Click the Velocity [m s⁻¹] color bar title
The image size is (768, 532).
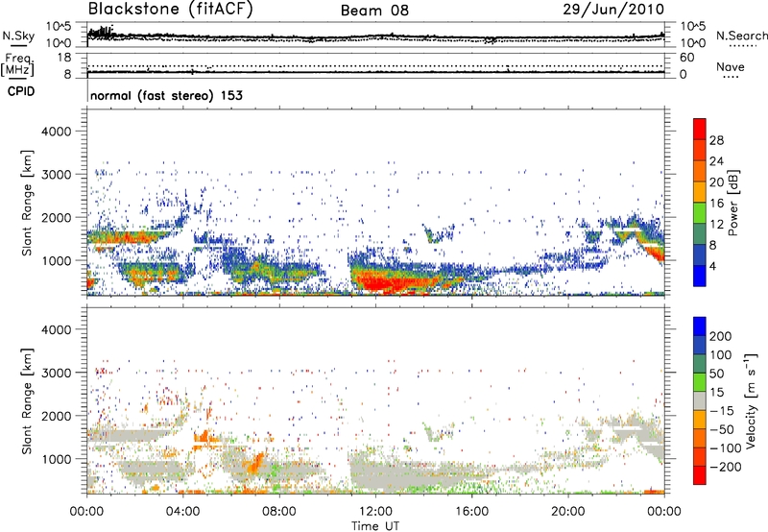pyautogui.click(x=751, y=400)
